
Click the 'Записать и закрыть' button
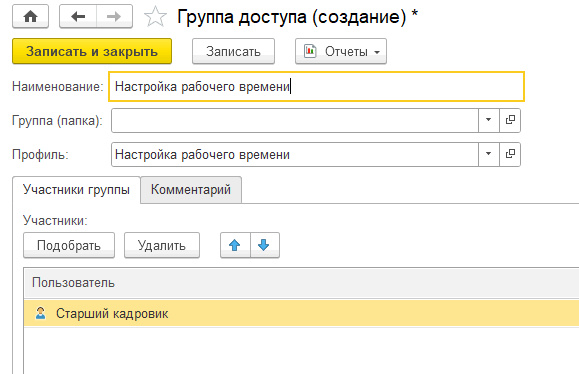coord(92,51)
